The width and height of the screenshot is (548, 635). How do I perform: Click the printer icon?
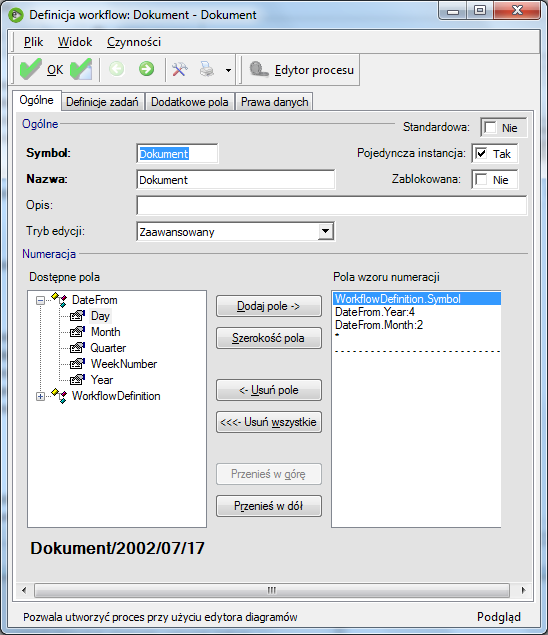(x=207, y=69)
